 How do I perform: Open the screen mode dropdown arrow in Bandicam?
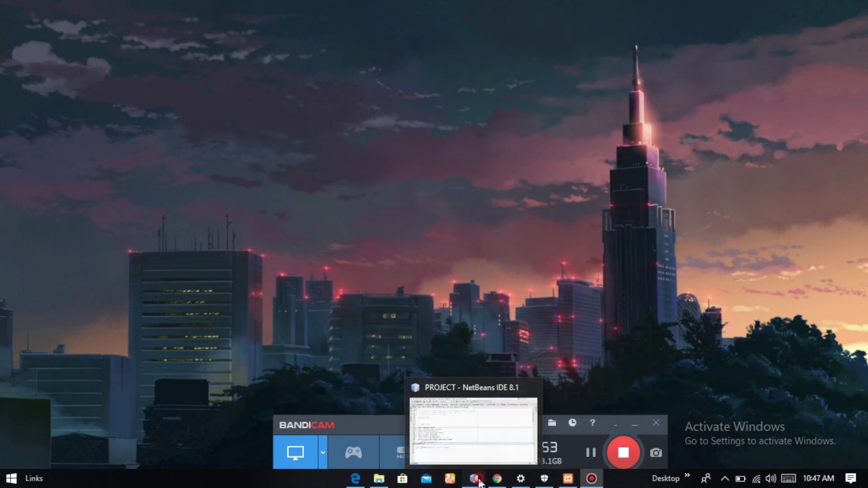(x=323, y=452)
